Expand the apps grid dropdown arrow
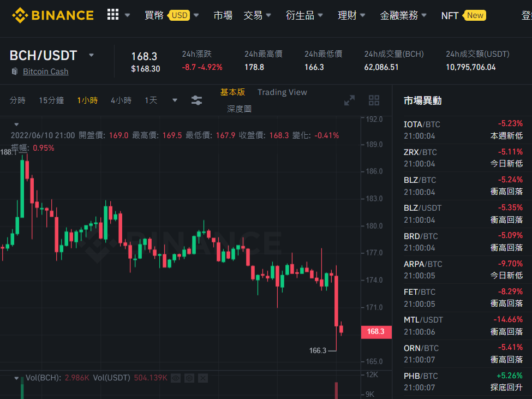The width and height of the screenshot is (532, 399). (x=128, y=15)
